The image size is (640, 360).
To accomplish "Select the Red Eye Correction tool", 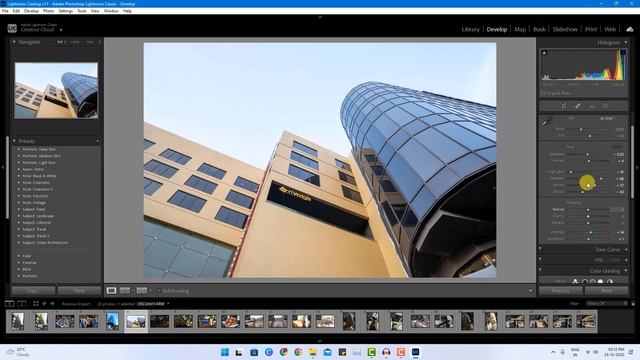I will coord(592,106).
